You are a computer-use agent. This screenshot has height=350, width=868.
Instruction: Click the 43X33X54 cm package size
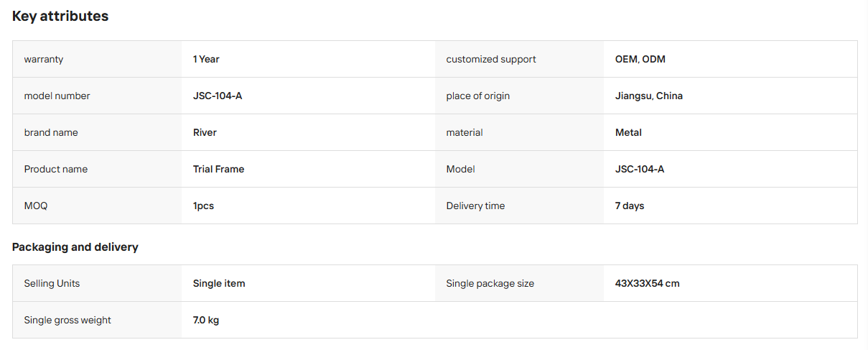648,283
